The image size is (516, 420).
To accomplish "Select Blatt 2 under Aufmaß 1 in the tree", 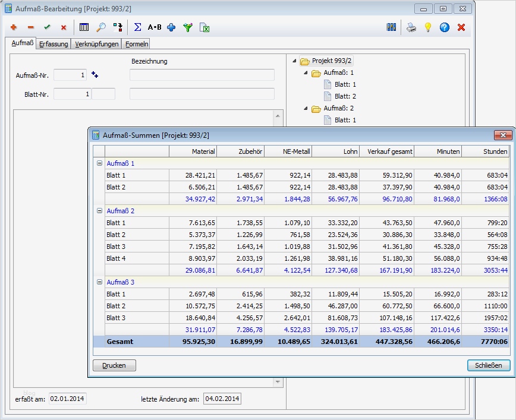I will tap(345, 96).
